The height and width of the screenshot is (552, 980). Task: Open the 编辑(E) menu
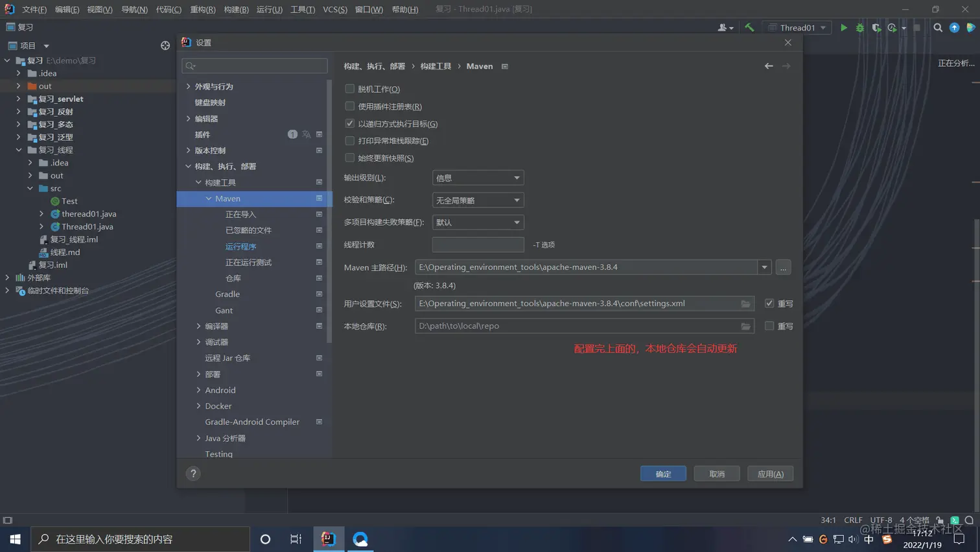coord(67,10)
